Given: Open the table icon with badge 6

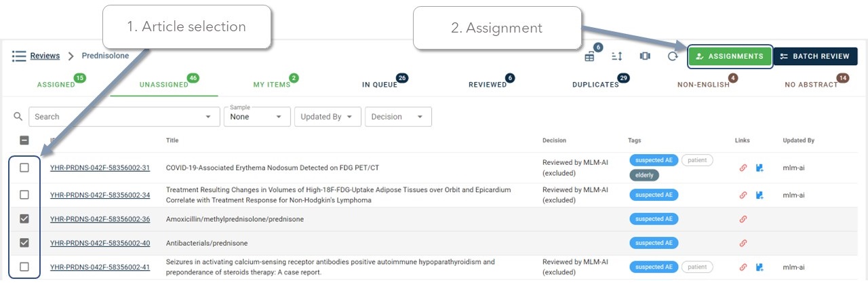Looking at the screenshot, I should tap(589, 56).
